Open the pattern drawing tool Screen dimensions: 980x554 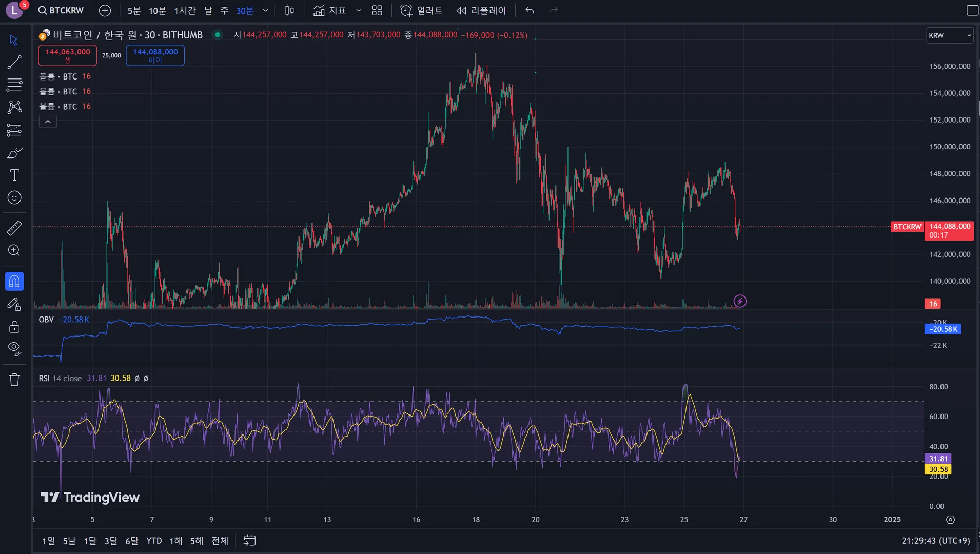[14, 107]
